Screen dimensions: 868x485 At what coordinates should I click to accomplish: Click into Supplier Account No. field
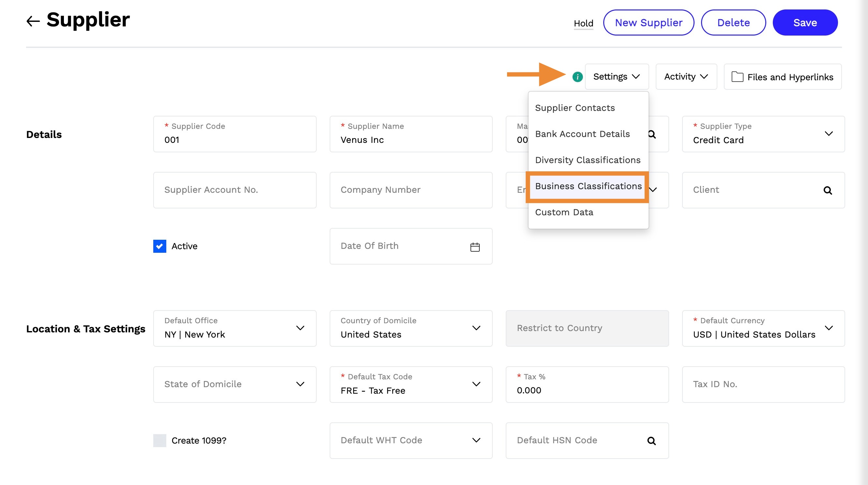click(234, 190)
